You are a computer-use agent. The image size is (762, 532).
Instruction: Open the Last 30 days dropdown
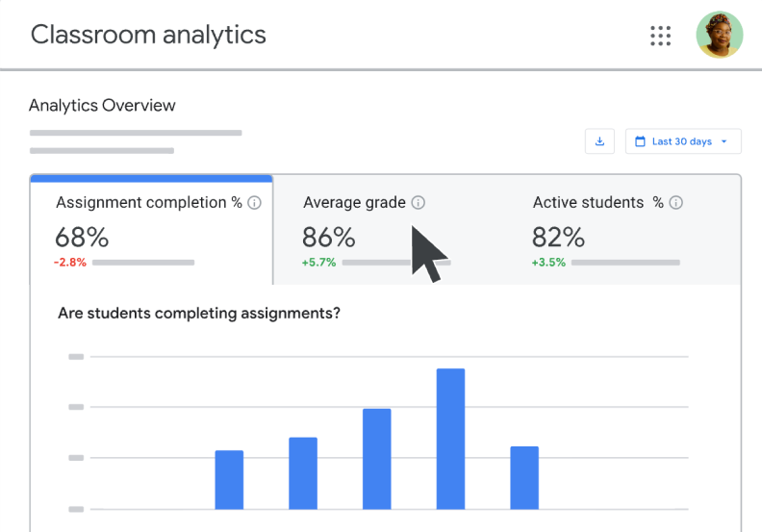[x=682, y=141]
